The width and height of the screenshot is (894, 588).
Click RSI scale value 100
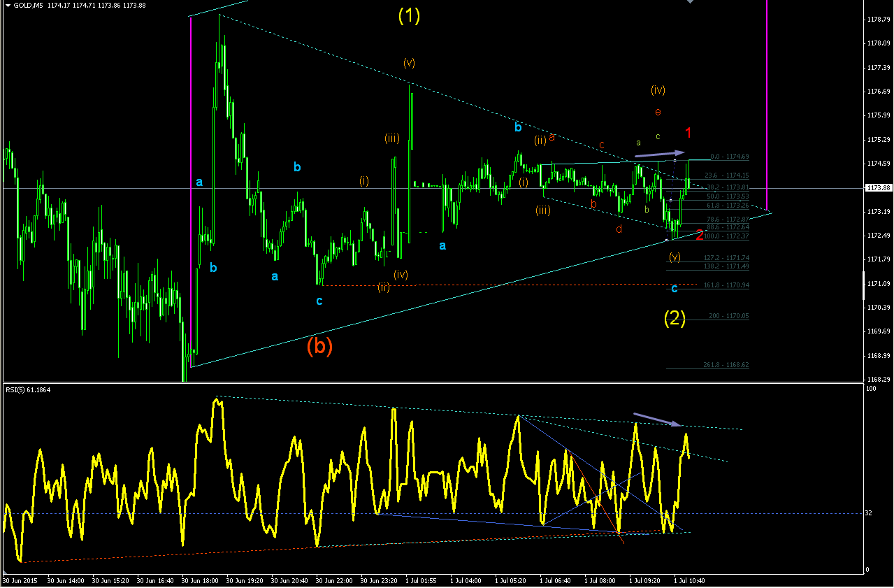[x=870, y=388]
